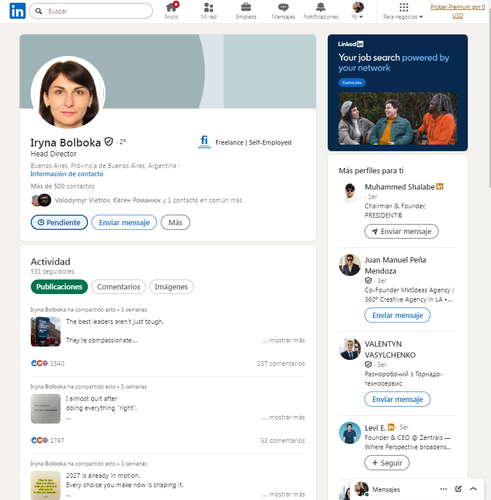This screenshot has width=491, height=500.
Task: Open Notificaciones bell icon
Action: point(321,7)
